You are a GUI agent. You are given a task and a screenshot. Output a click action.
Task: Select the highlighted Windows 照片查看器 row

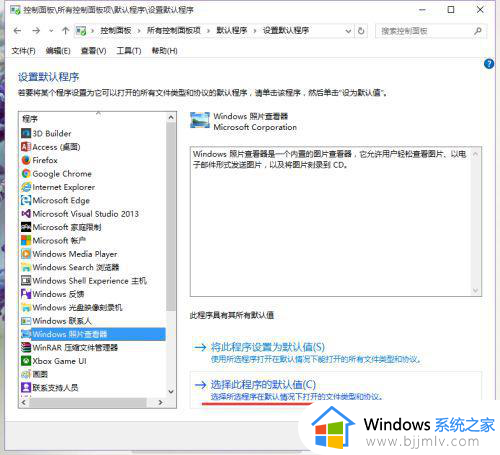pyautogui.click(x=93, y=334)
